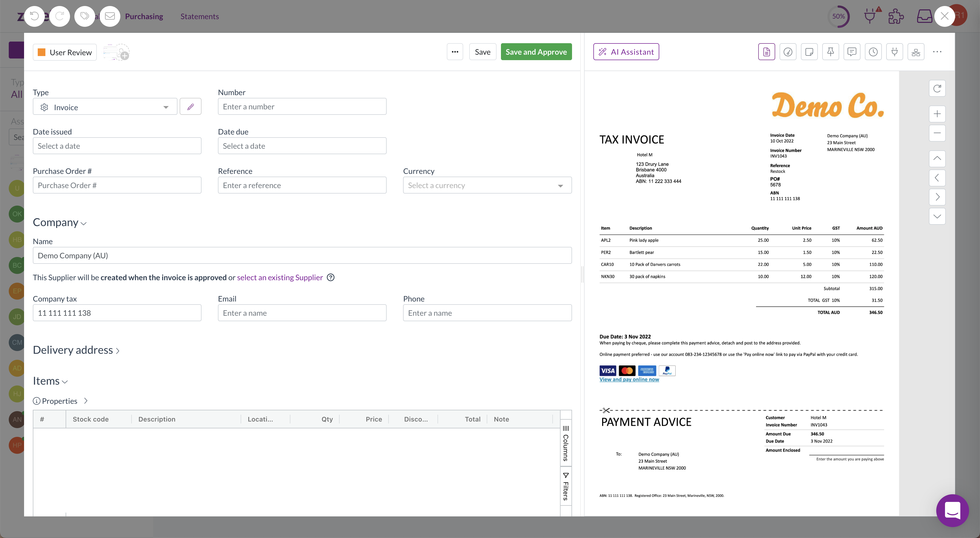This screenshot has height=538, width=980.
Task: Click the Reference input field
Action: pyautogui.click(x=302, y=185)
